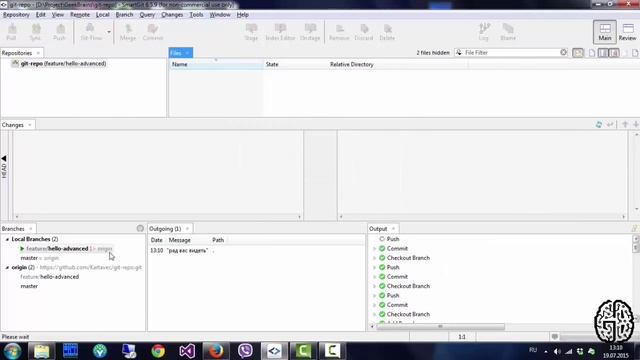Screen dimensions: 640x360
Task: Click the Delete toolbar icon
Action: [387, 32]
